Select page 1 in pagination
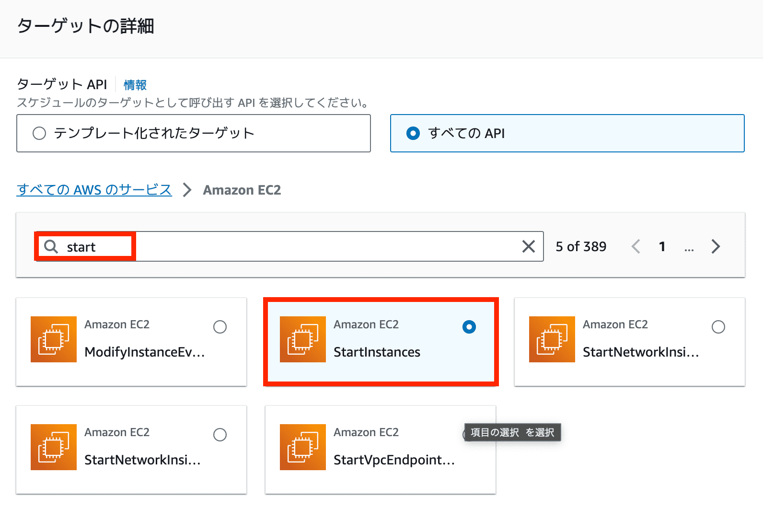Screen dimensions: 763x532 [x=662, y=246]
